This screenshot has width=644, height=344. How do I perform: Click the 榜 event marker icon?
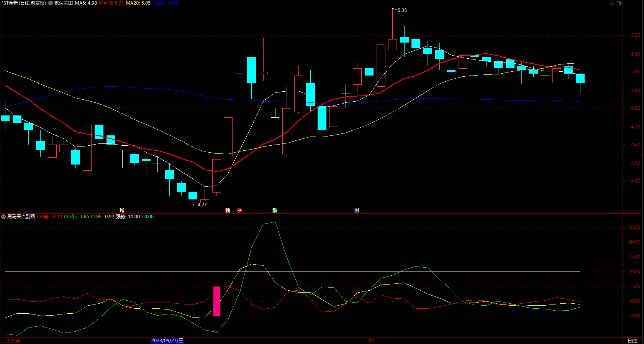click(x=228, y=210)
